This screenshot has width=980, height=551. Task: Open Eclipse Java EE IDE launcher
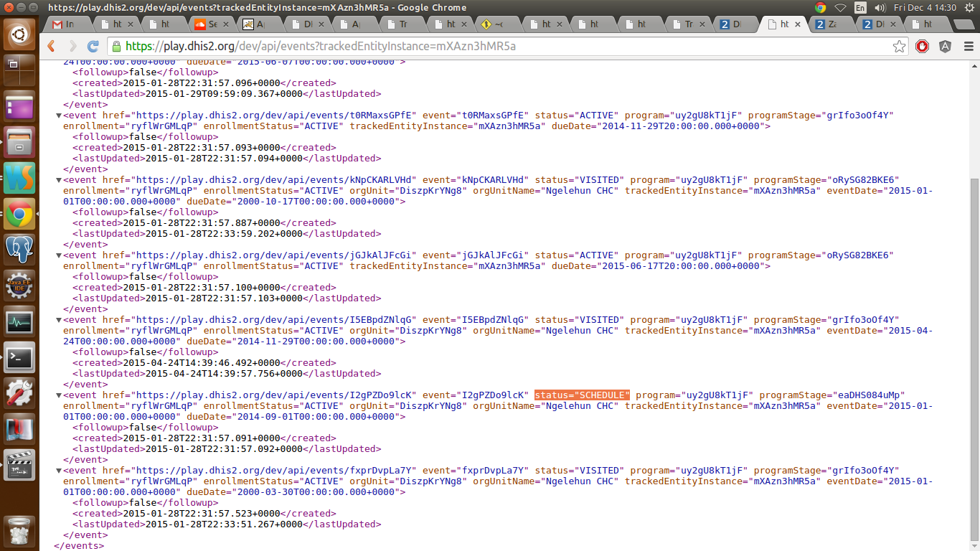(19, 286)
